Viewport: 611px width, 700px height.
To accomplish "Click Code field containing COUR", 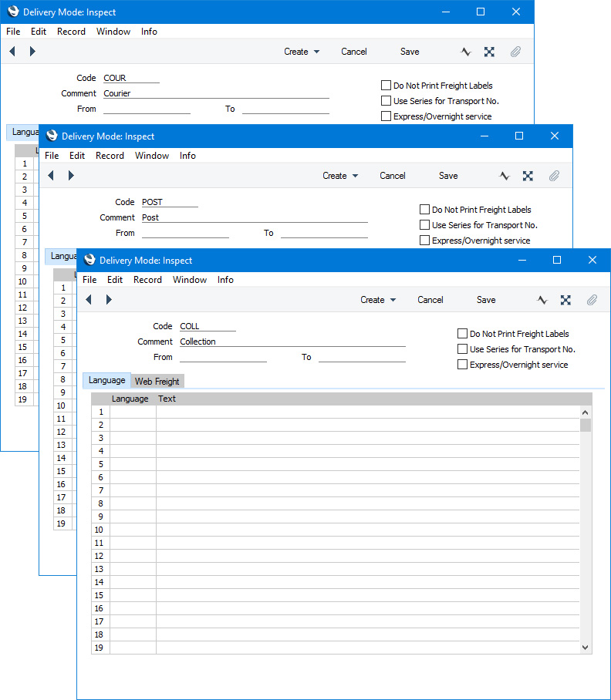I will point(131,78).
